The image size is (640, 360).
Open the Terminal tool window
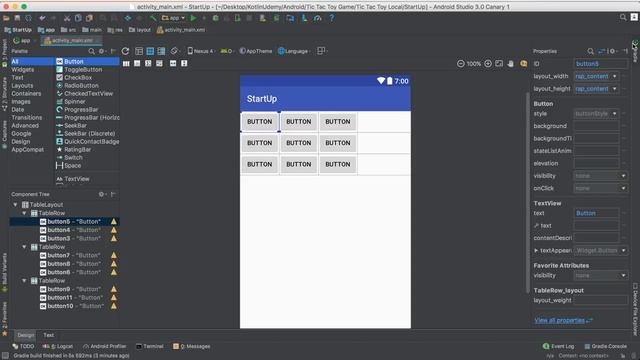pos(150,346)
